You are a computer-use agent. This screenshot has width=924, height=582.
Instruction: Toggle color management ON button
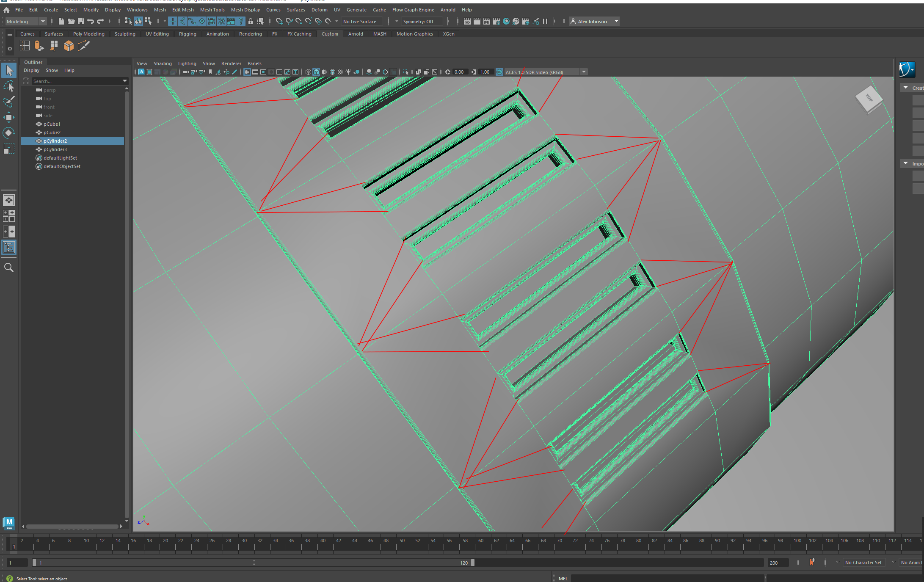pos(499,72)
